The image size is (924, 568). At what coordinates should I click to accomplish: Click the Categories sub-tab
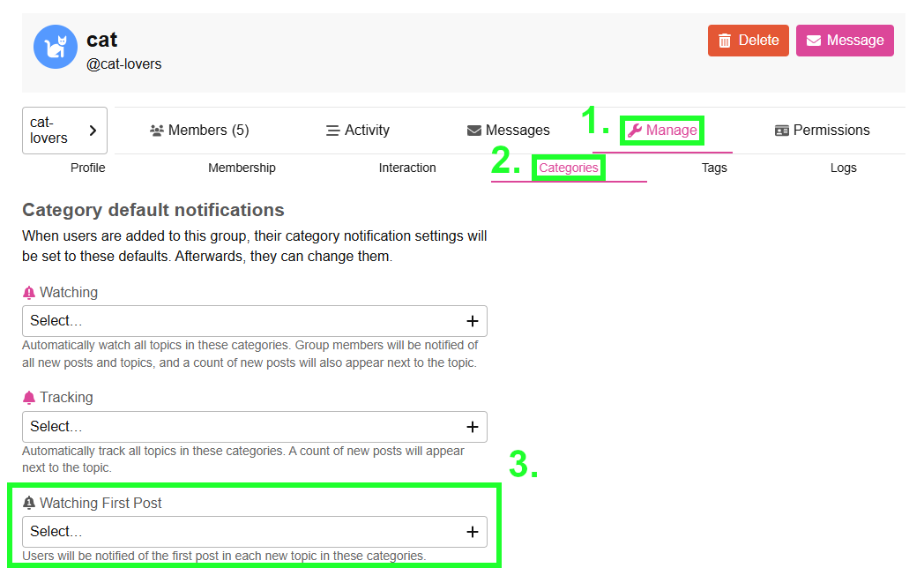tap(569, 168)
